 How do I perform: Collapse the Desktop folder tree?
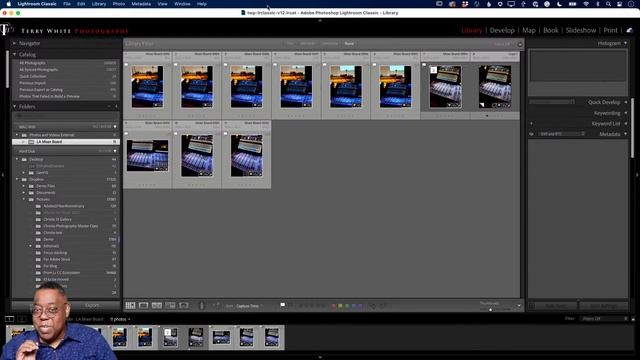[17, 159]
